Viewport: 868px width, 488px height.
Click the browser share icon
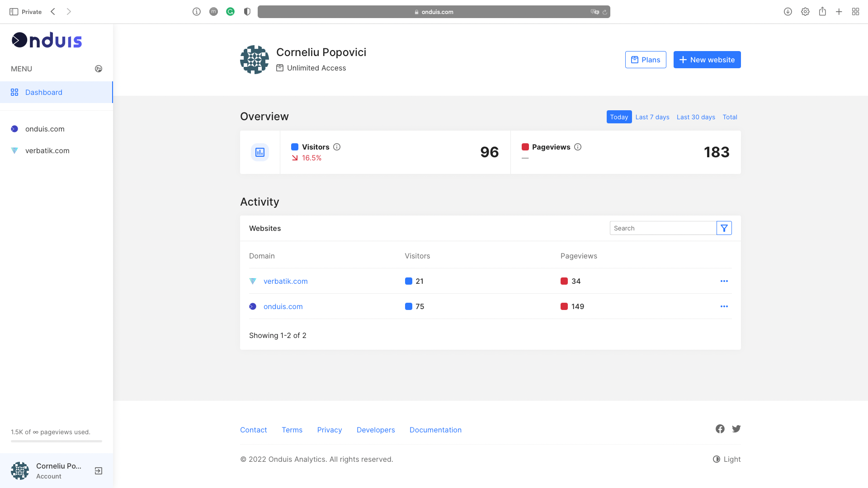point(822,11)
